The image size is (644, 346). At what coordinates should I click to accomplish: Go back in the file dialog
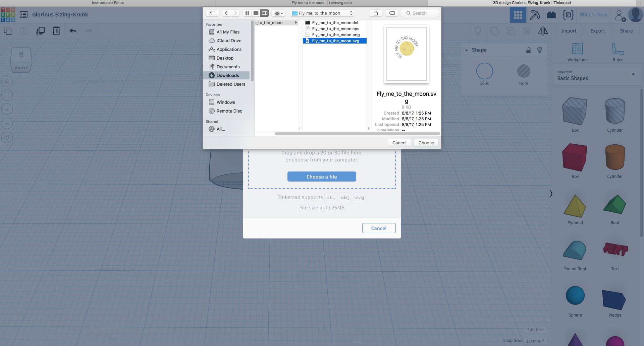point(226,13)
